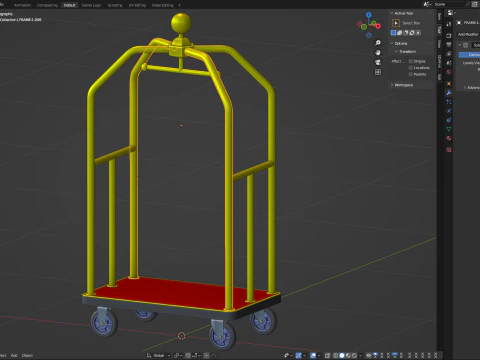Collapse the Options panel
The width and height of the screenshot is (480, 360).
coord(391,43)
